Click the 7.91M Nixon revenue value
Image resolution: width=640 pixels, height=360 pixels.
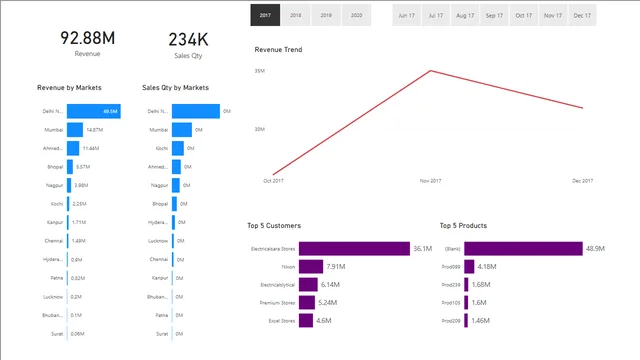pyautogui.click(x=336, y=267)
